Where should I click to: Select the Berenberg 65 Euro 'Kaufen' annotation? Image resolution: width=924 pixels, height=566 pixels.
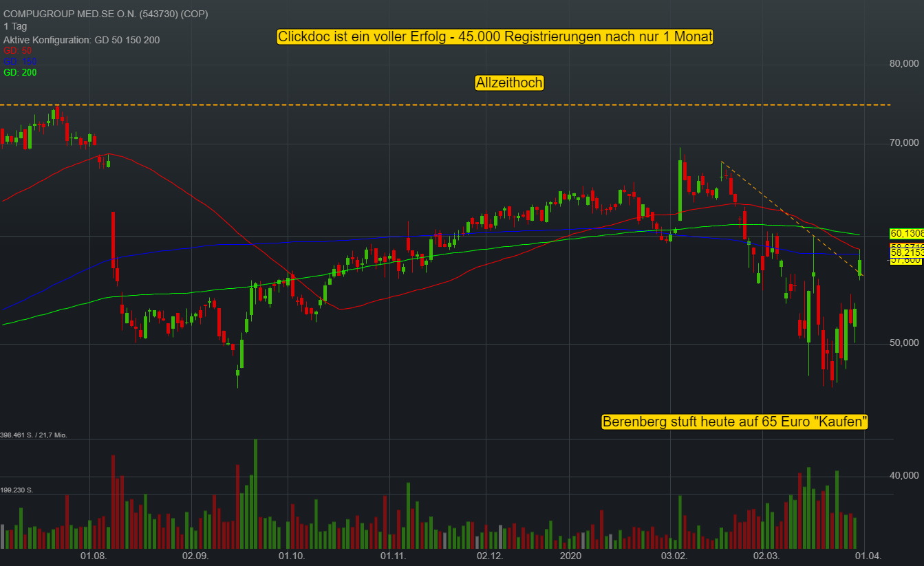tap(735, 422)
